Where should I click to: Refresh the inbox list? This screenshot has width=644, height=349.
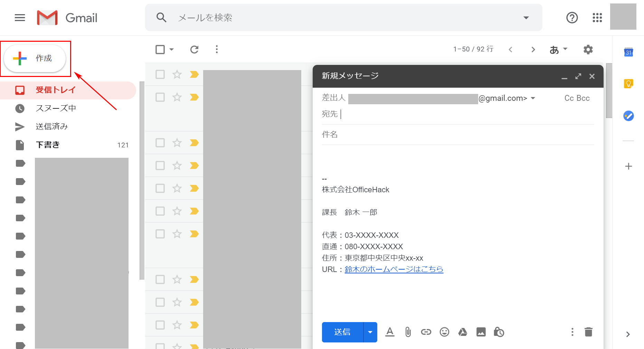195,49
